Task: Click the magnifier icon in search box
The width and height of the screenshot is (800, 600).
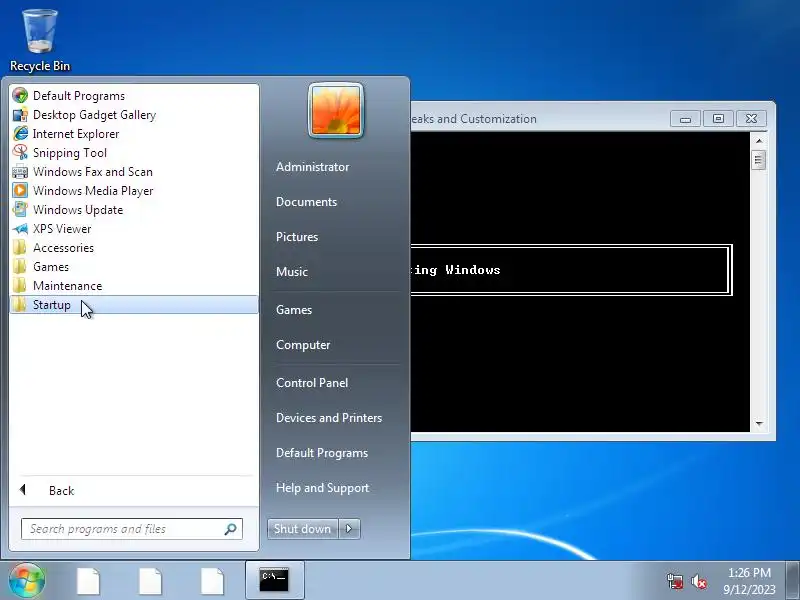Action: 231,529
